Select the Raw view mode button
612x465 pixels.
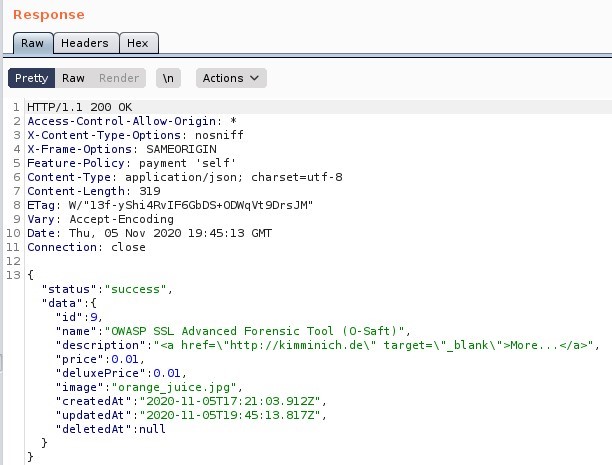click(73, 78)
